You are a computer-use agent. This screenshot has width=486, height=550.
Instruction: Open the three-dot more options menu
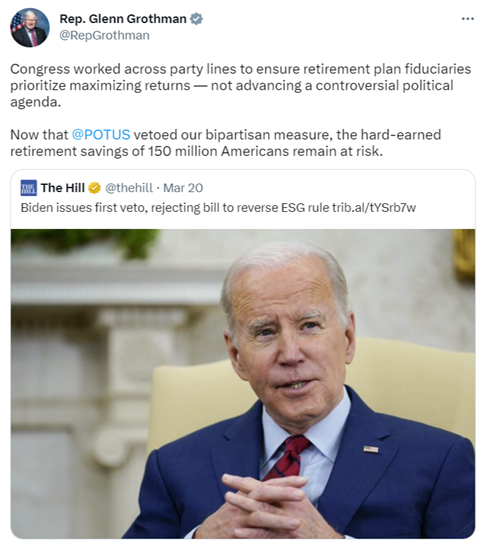(468, 19)
